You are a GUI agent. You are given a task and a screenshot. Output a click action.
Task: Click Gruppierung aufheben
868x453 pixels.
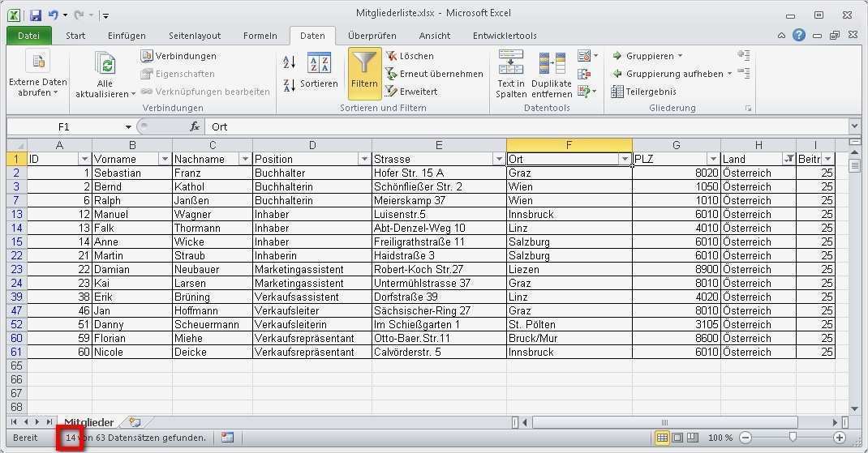tap(668, 74)
